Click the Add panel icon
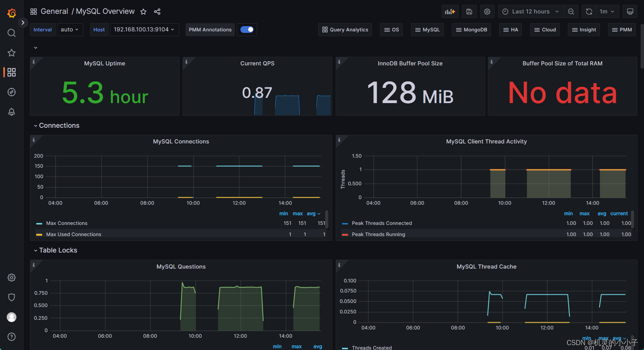This screenshot has height=350, width=644. 450,12
